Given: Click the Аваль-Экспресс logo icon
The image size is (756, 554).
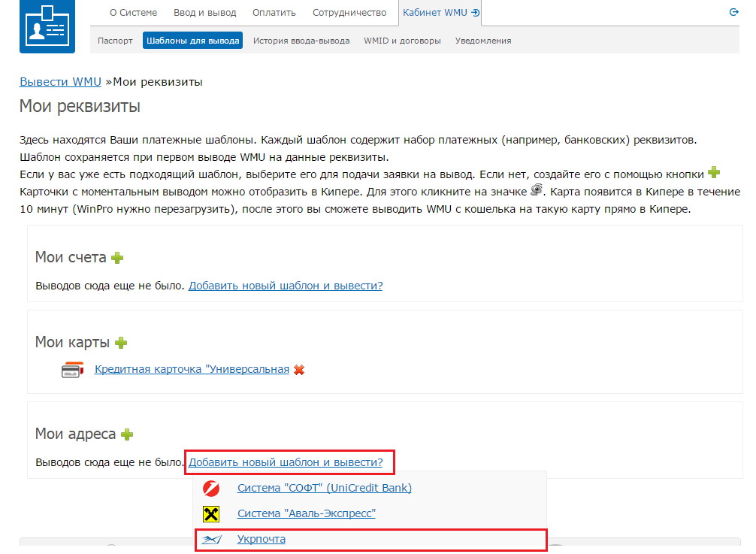Looking at the screenshot, I should (x=211, y=514).
